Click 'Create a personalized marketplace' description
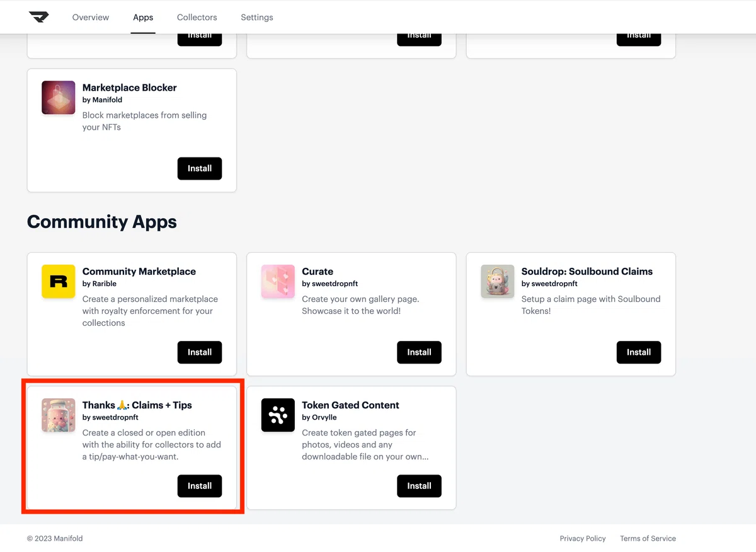 click(150, 311)
